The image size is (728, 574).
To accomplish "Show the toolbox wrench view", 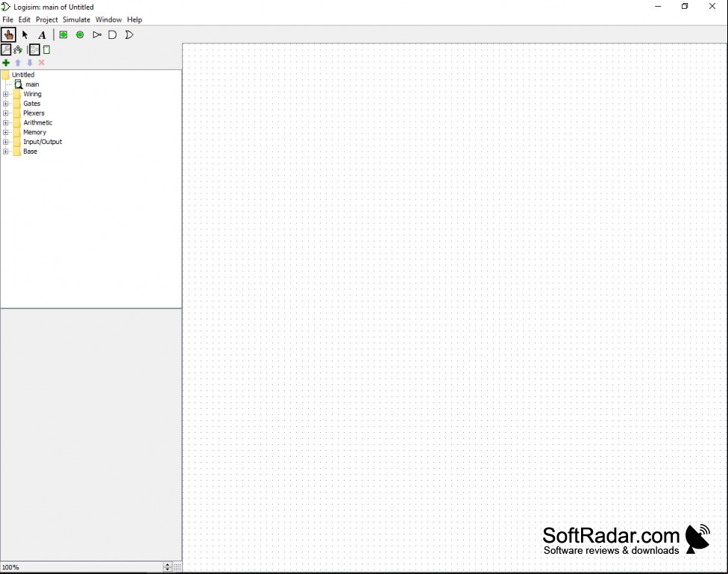I will click(x=6, y=49).
